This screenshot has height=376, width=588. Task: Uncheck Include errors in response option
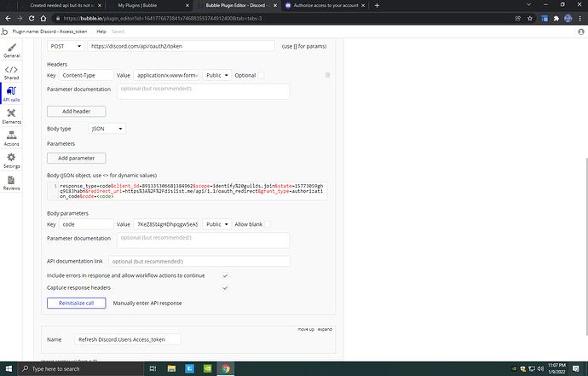[x=225, y=275]
